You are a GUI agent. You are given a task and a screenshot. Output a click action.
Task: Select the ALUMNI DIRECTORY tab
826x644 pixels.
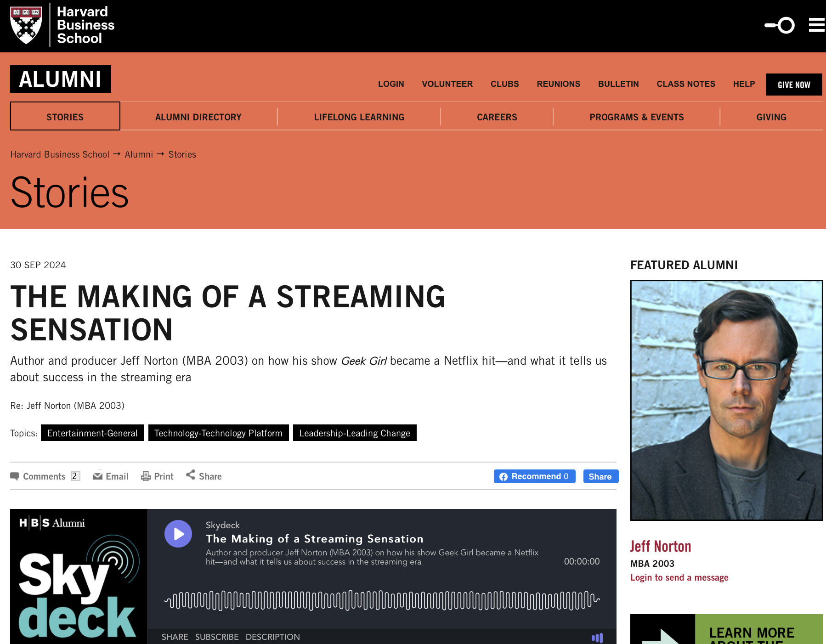(x=198, y=117)
